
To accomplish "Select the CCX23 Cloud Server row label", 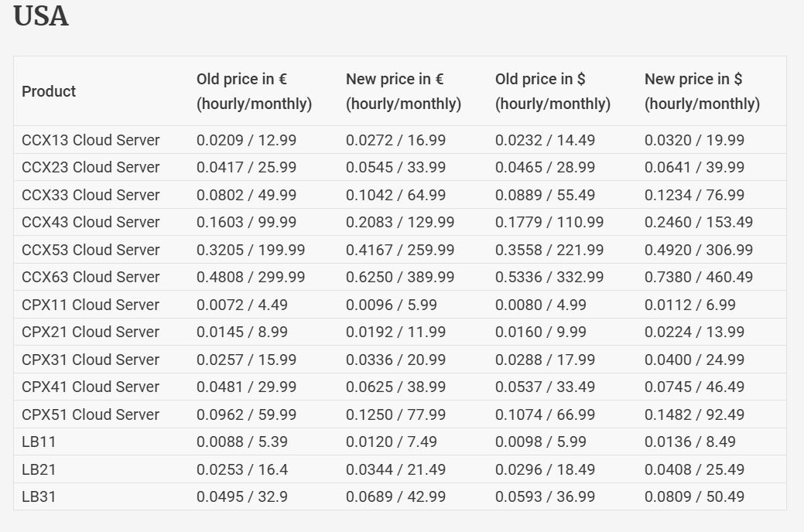I will pyautogui.click(x=91, y=167).
